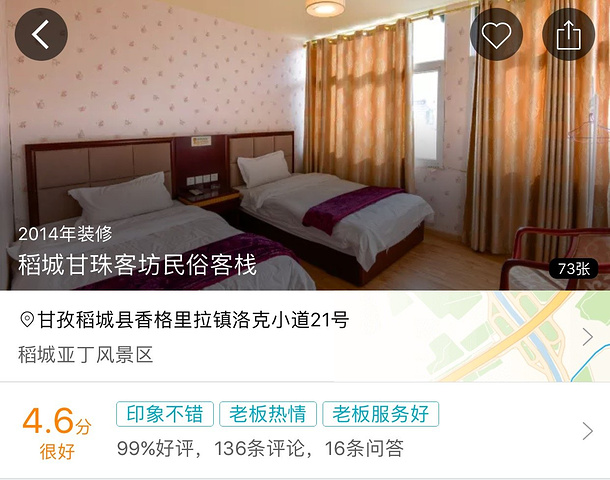
Task: Select the 印象不错 review tag
Action: point(165,414)
